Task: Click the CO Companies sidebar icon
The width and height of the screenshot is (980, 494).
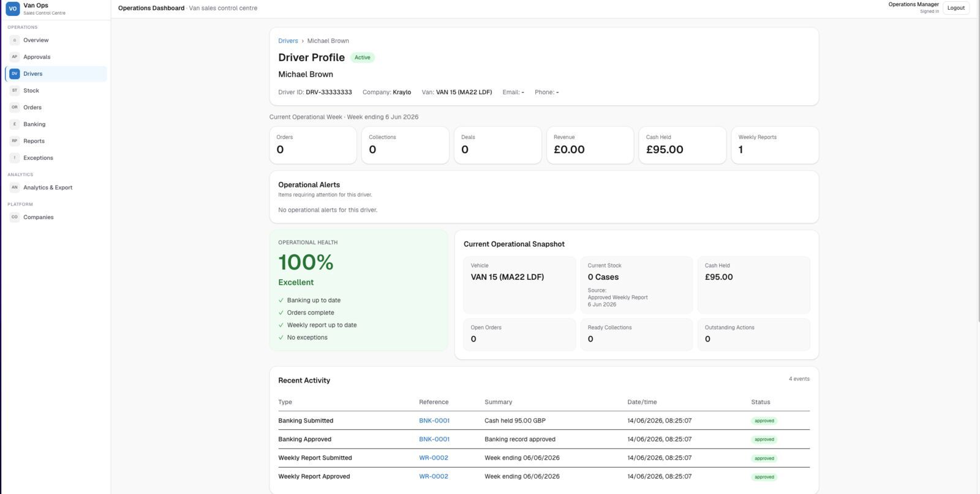Action: pos(15,217)
